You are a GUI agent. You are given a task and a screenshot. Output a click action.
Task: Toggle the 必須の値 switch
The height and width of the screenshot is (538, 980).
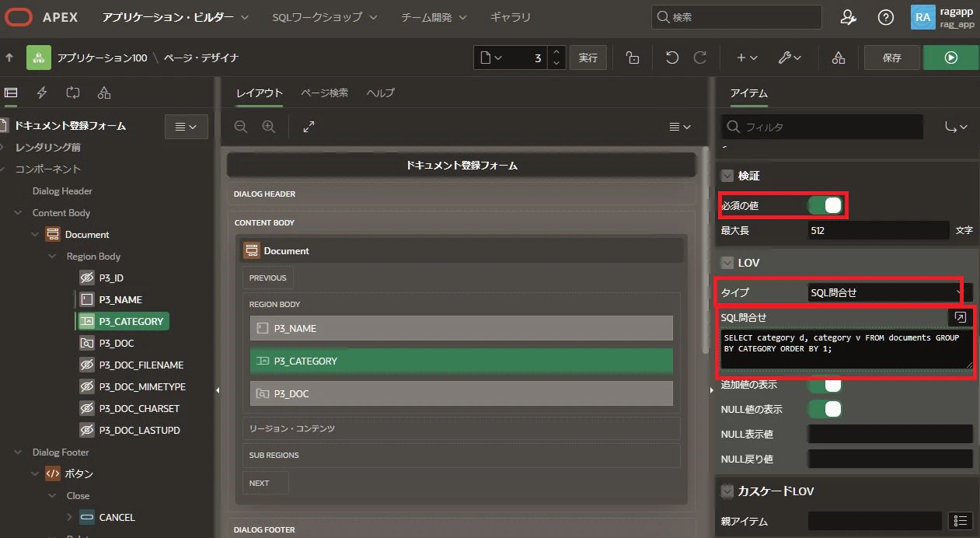(825, 205)
